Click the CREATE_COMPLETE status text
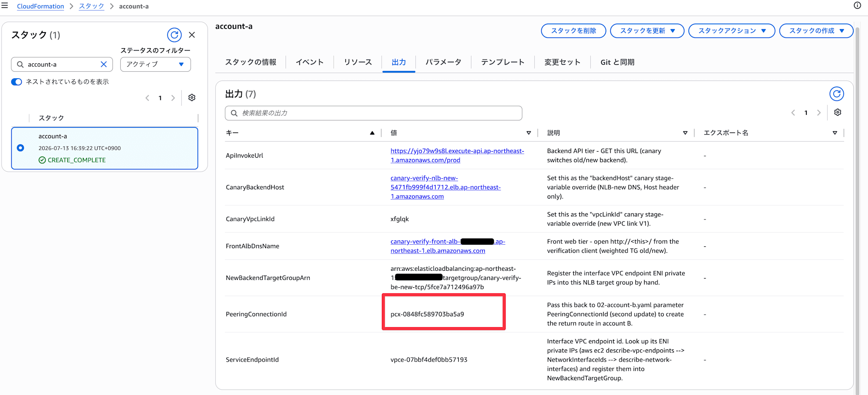Screen dimensions: 868x395 [x=76, y=160]
